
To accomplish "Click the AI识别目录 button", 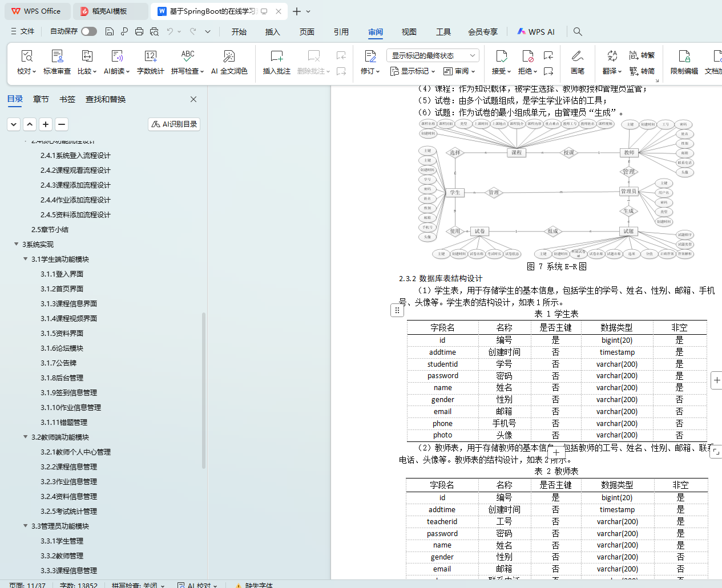I will point(174,124).
